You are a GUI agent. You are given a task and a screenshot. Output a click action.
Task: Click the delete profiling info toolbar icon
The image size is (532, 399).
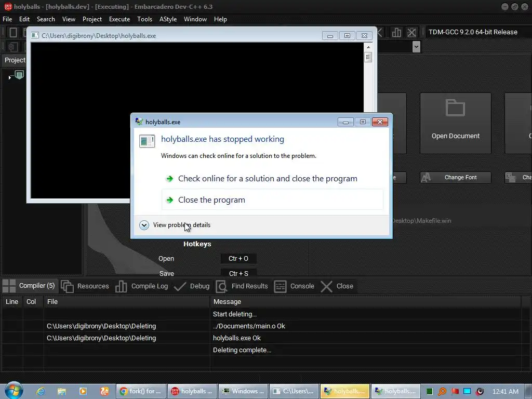[411, 32]
